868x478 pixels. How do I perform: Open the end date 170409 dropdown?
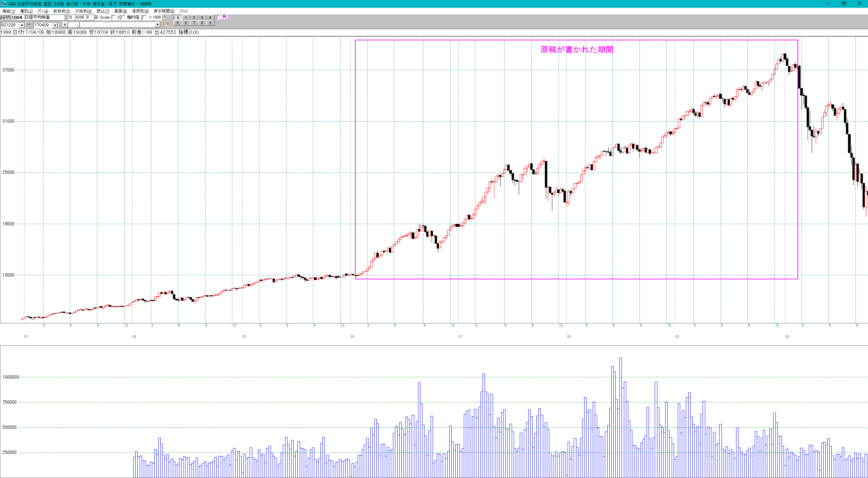point(55,25)
